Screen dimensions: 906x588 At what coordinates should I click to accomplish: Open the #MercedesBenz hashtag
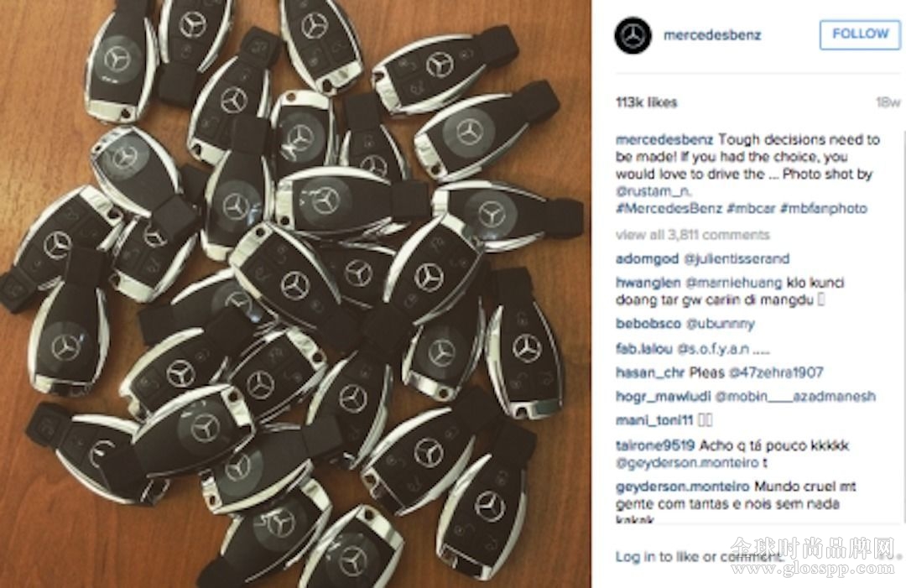[669, 209]
